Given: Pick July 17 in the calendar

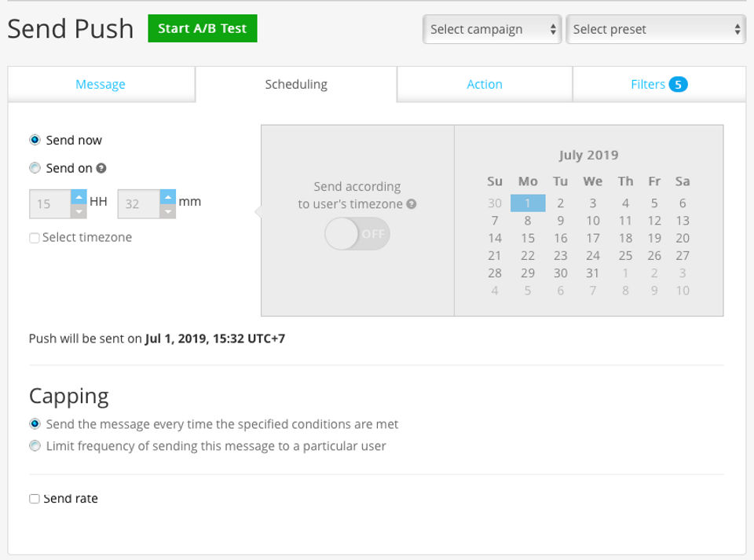Looking at the screenshot, I should (x=593, y=238).
